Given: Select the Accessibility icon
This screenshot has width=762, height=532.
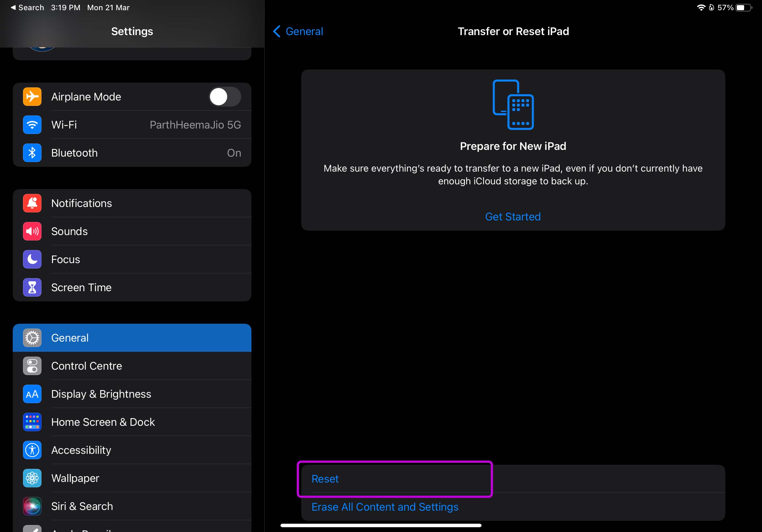Looking at the screenshot, I should [32, 450].
